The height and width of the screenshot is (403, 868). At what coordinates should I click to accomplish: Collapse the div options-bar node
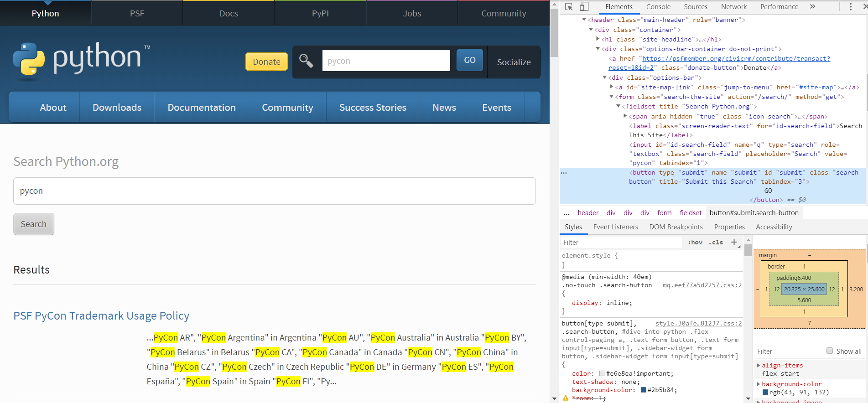(604, 77)
